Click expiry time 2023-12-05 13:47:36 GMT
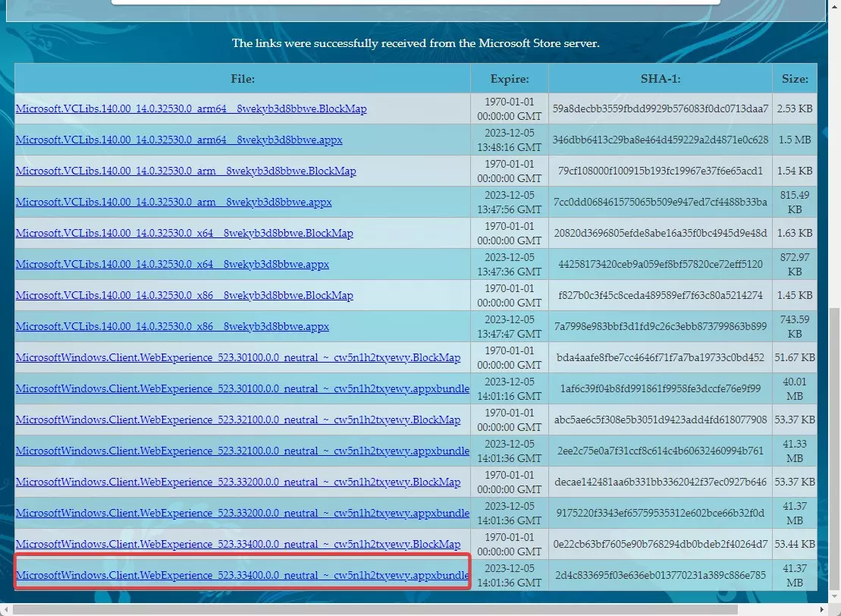The height and width of the screenshot is (616, 841). [x=510, y=264]
